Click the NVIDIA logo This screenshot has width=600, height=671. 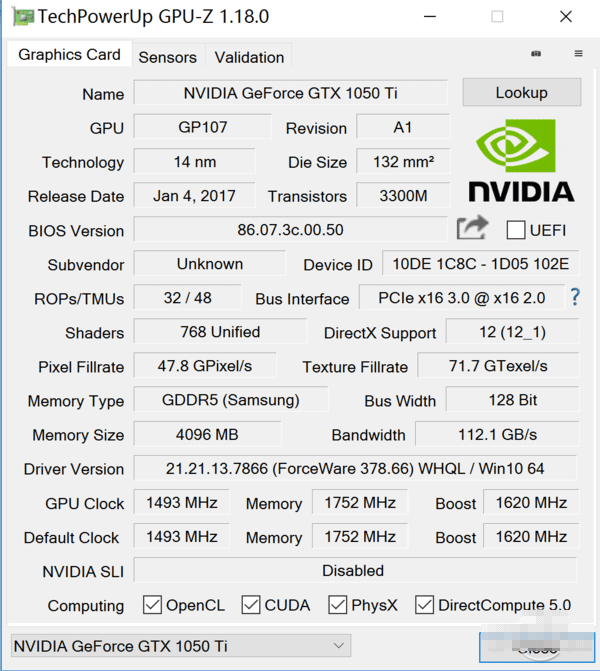click(520, 160)
